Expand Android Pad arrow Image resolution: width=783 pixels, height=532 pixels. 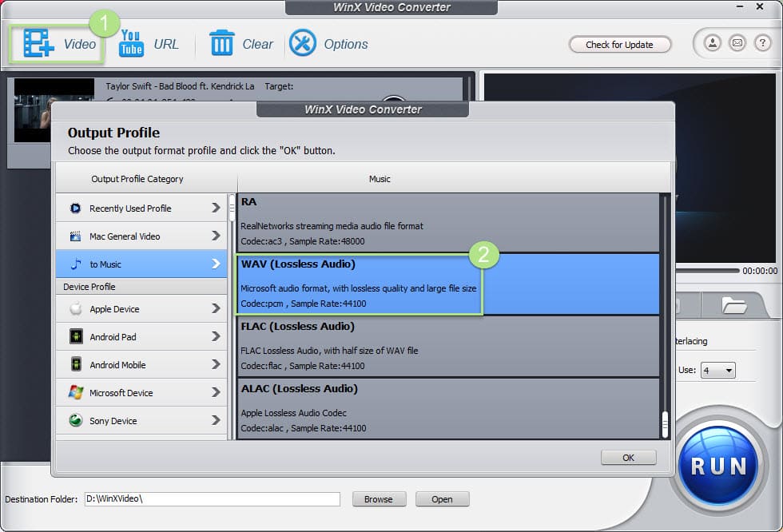point(216,337)
